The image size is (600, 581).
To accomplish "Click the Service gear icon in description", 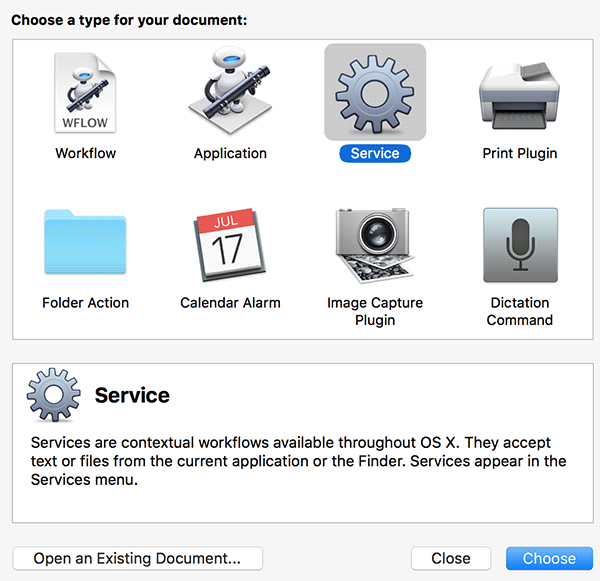I will [x=54, y=395].
